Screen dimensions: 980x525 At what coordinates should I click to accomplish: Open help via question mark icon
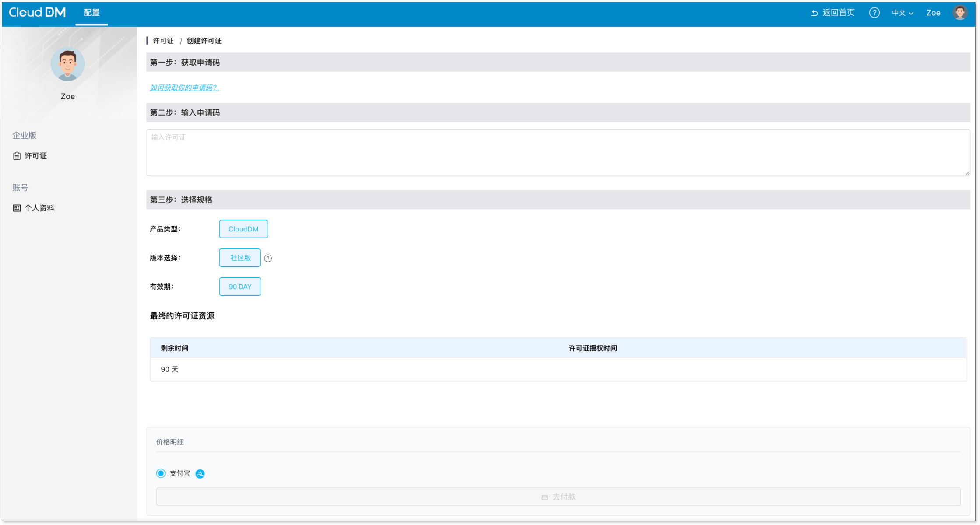pos(874,13)
